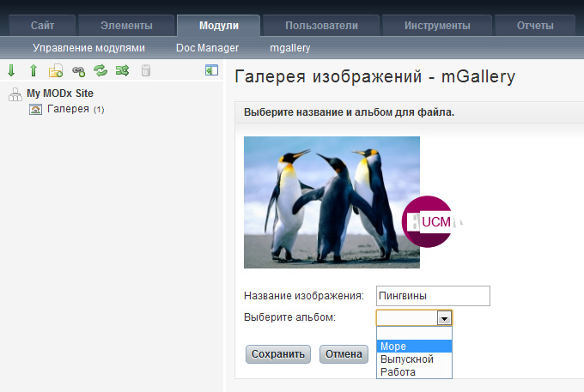The image size is (584, 392).
Task: Click the Название изображения label
Action: click(304, 296)
